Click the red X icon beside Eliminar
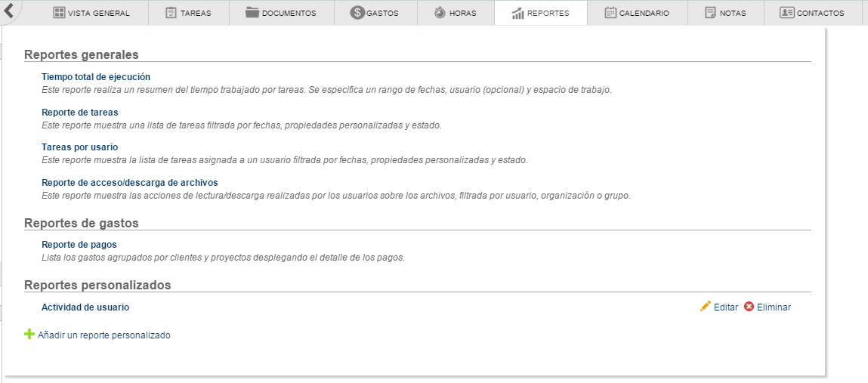 [749, 307]
